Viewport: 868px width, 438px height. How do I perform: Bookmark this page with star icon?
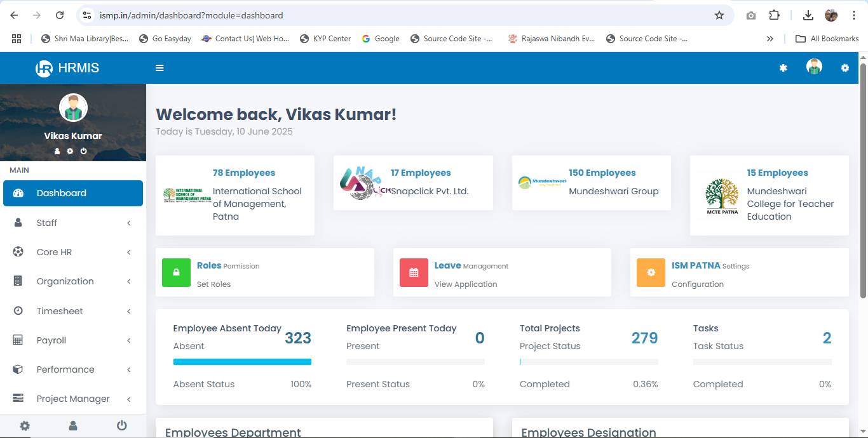point(719,15)
